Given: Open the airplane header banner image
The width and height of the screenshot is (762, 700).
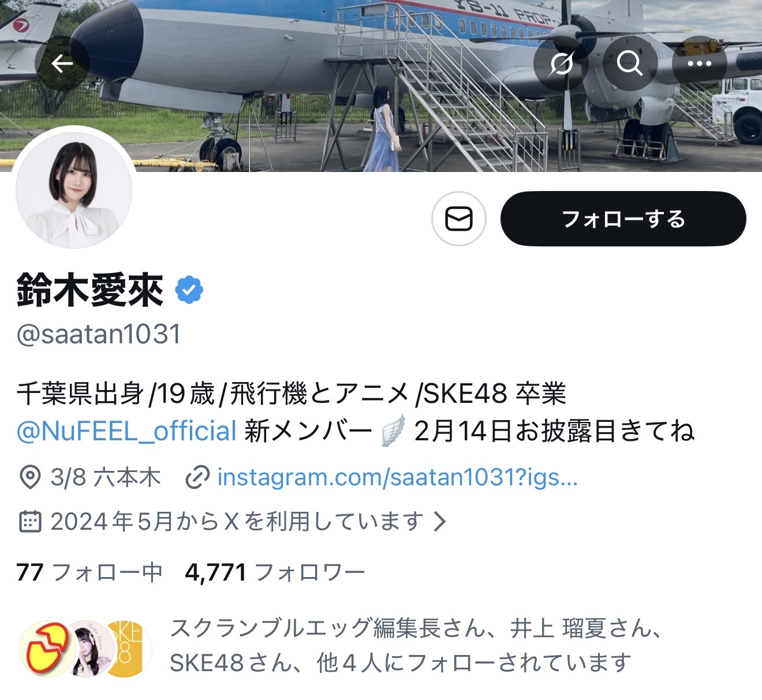Looking at the screenshot, I should pyautogui.click(x=381, y=85).
